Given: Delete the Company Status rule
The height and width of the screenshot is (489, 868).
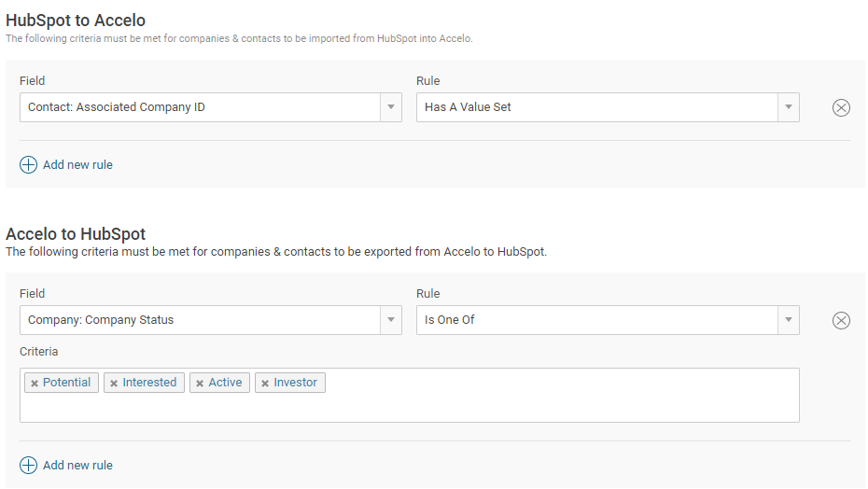Looking at the screenshot, I should [x=841, y=320].
